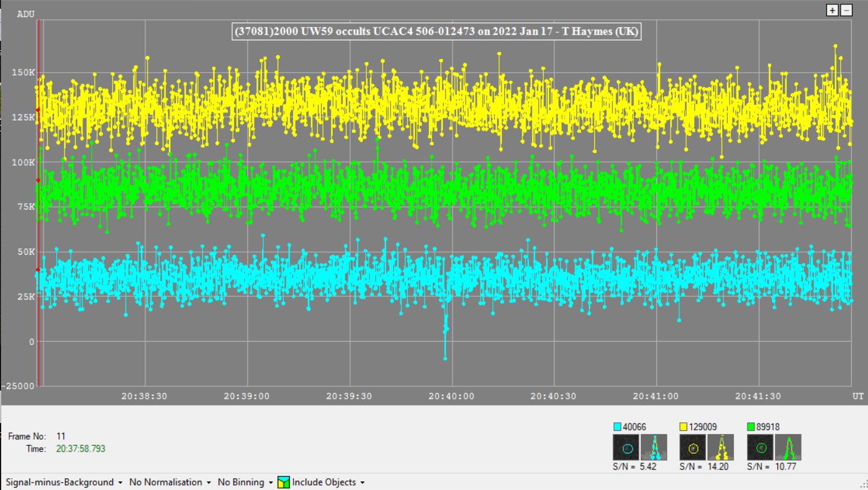Click the Include Objects colored icon
The height and width of the screenshot is (490, 868).
[284, 483]
